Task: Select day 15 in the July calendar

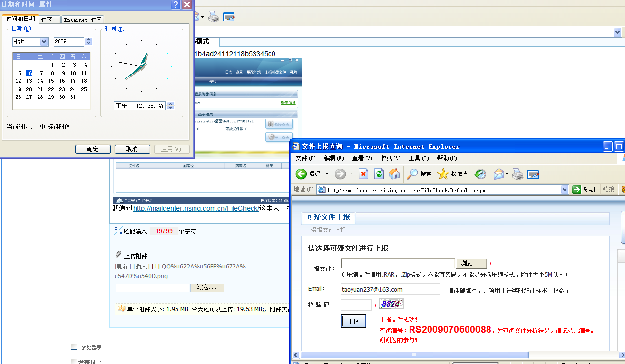Action: click(x=51, y=81)
